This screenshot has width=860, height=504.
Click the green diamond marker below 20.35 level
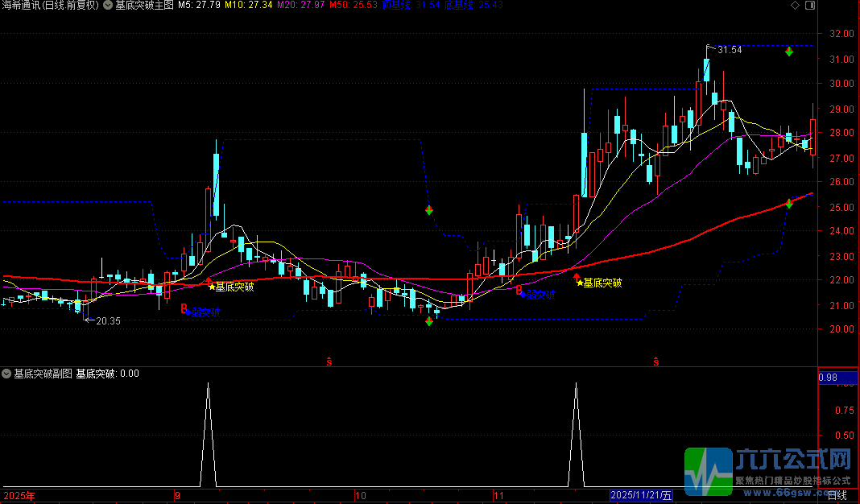click(x=429, y=321)
